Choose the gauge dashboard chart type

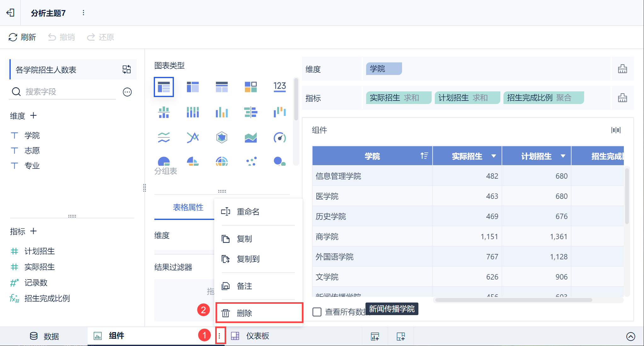pyautogui.click(x=279, y=137)
